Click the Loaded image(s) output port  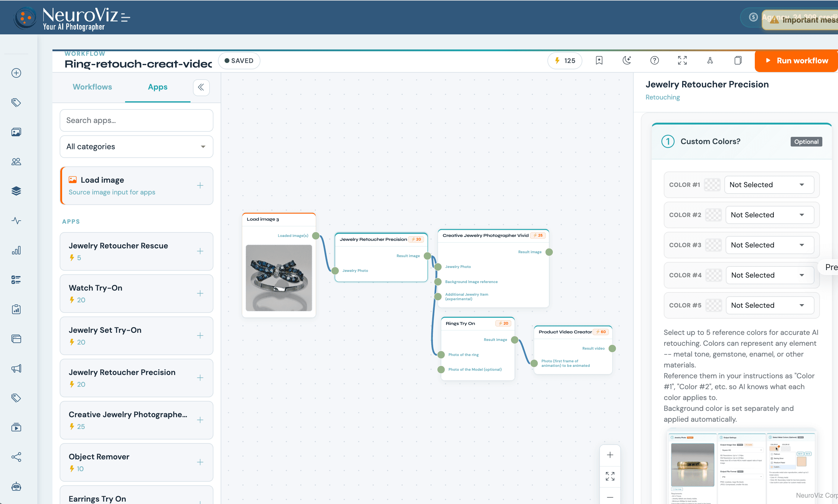coord(316,236)
